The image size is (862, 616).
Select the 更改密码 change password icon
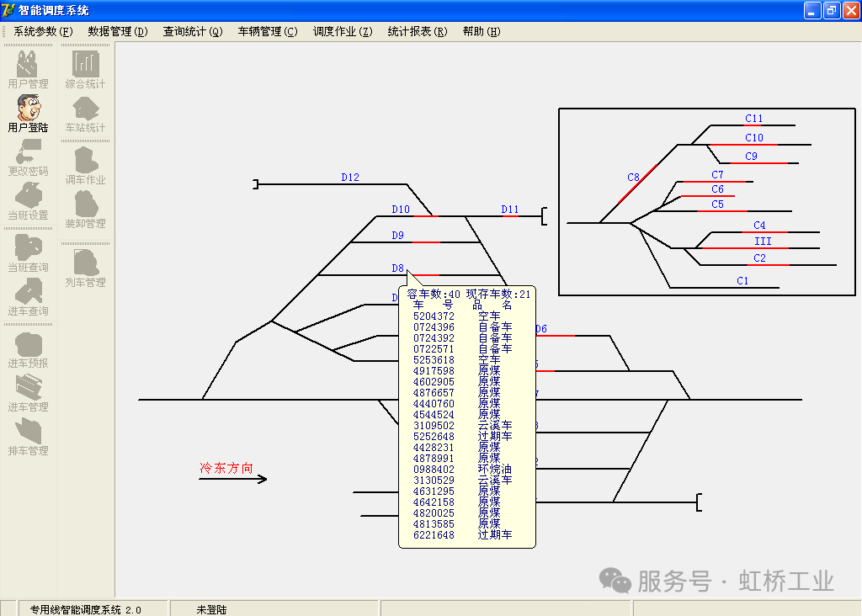click(x=28, y=157)
